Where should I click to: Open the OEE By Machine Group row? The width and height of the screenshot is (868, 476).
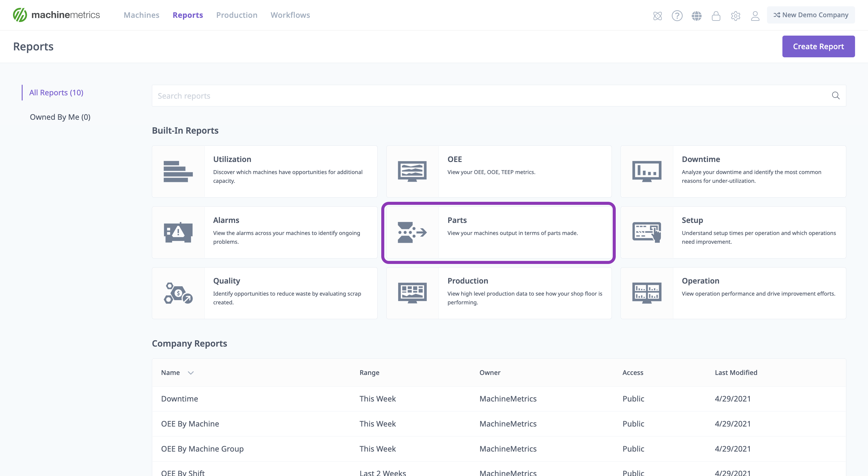click(x=499, y=449)
